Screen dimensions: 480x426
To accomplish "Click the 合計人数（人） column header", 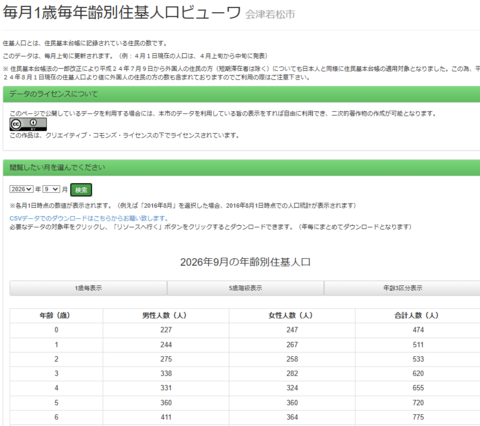I will [x=417, y=315].
